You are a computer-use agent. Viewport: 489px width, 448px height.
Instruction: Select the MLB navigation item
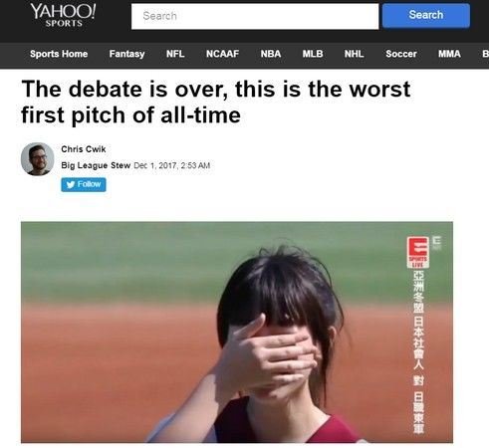[x=313, y=54]
